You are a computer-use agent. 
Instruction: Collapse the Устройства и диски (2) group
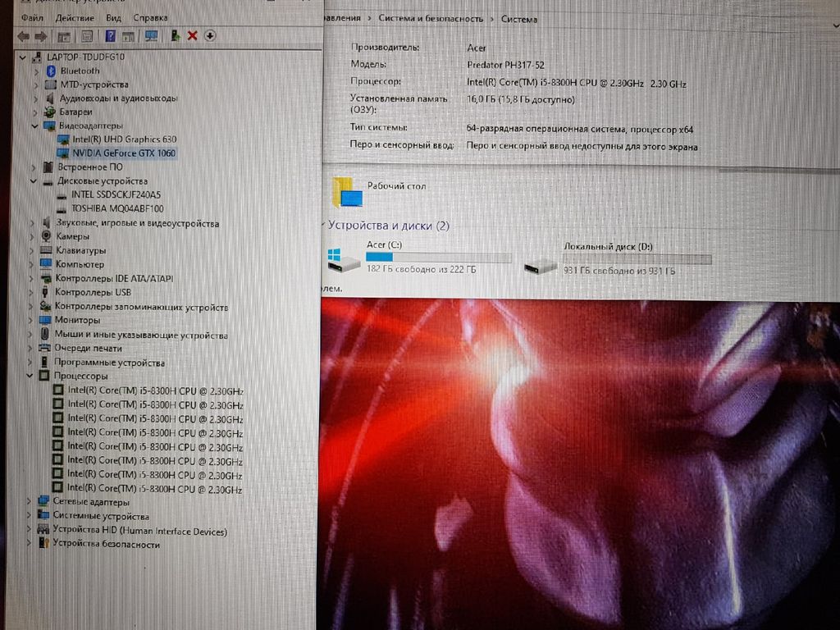click(325, 225)
